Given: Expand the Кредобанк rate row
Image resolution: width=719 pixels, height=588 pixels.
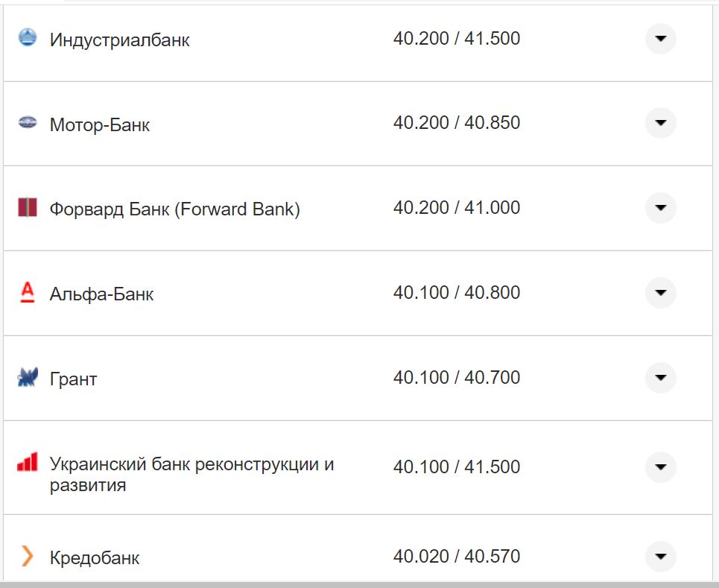Looking at the screenshot, I should [x=660, y=555].
